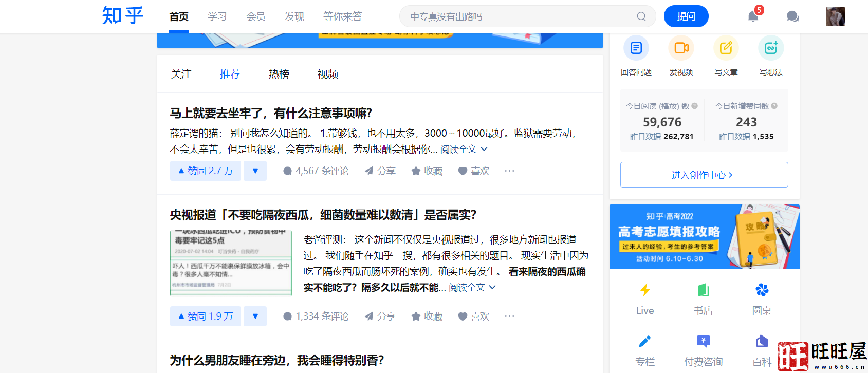This screenshot has width=868, height=373.
Task: Mark 喜欢 on the watermelon answer
Action: pos(474,316)
